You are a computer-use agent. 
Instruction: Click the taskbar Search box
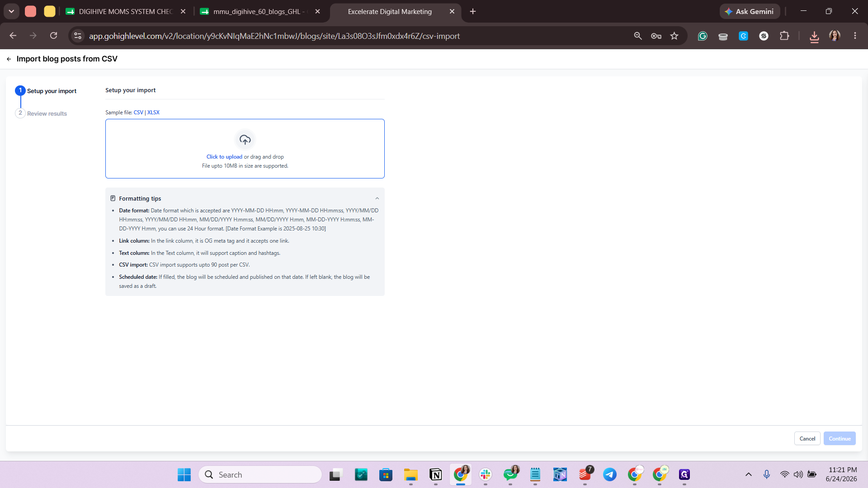pyautogui.click(x=260, y=474)
